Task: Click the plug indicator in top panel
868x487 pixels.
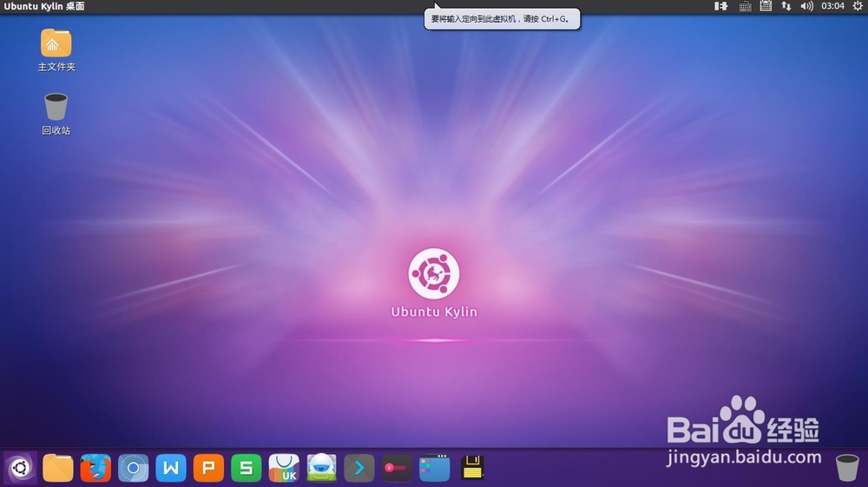Action: (720, 6)
